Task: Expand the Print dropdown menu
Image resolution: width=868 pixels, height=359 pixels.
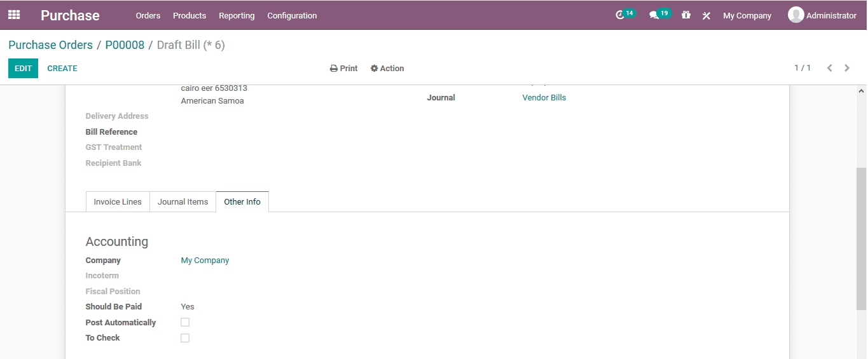Action: click(344, 69)
